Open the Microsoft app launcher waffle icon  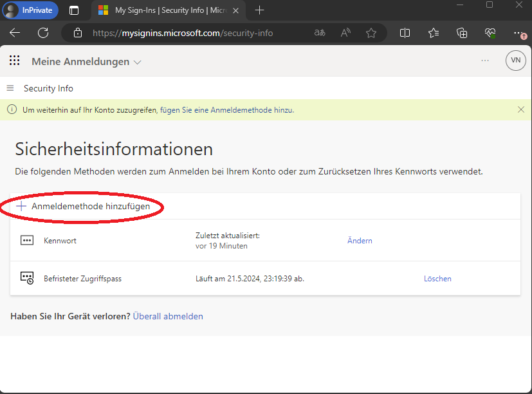point(14,61)
